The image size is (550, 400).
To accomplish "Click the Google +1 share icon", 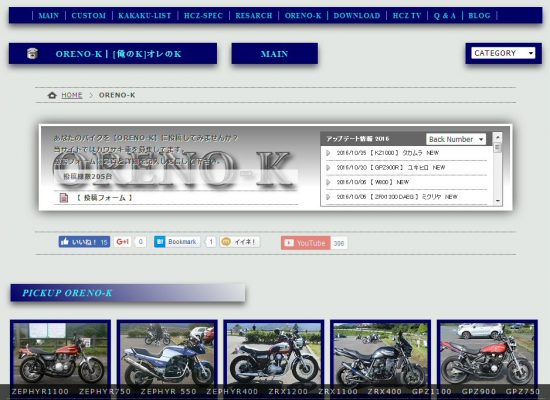I will pyautogui.click(x=122, y=242).
